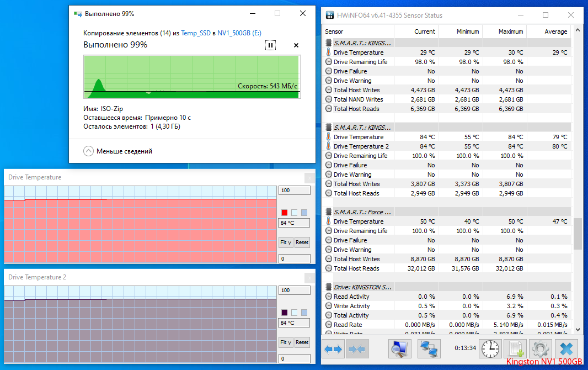The height and width of the screenshot is (370, 588).
Task: Click the 84 °C value box in Drive Temperature graph
Action: pyautogui.click(x=295, y=223)
